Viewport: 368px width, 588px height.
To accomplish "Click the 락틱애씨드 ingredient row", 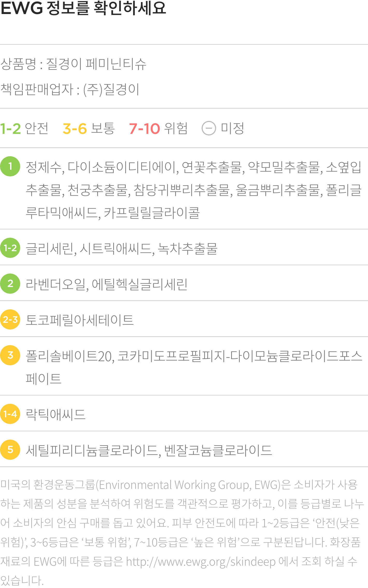I will (x=56, y=414).
